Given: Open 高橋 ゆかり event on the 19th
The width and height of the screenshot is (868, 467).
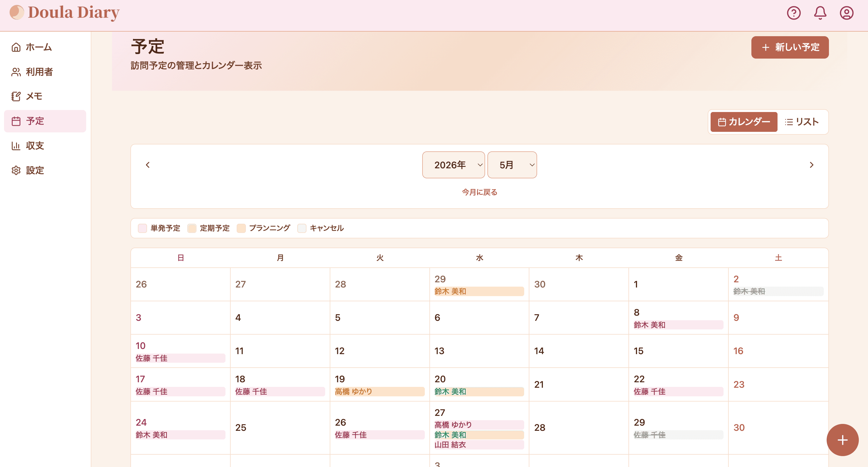Looking at the screenshot, I should pos(379,391).
